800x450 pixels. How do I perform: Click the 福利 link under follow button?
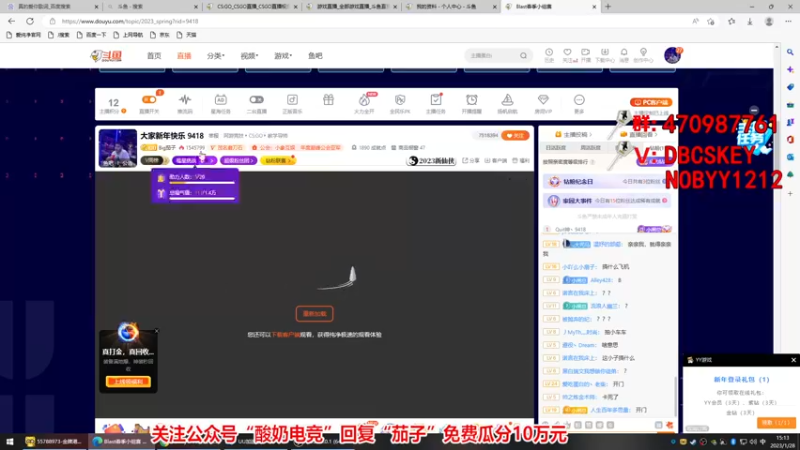(521, 160)
